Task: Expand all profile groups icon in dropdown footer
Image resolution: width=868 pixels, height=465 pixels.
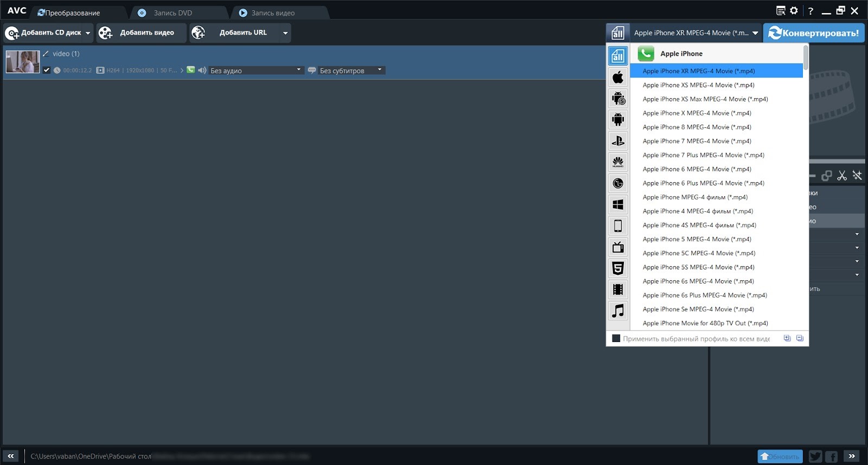Action: (x=787, y=338)
